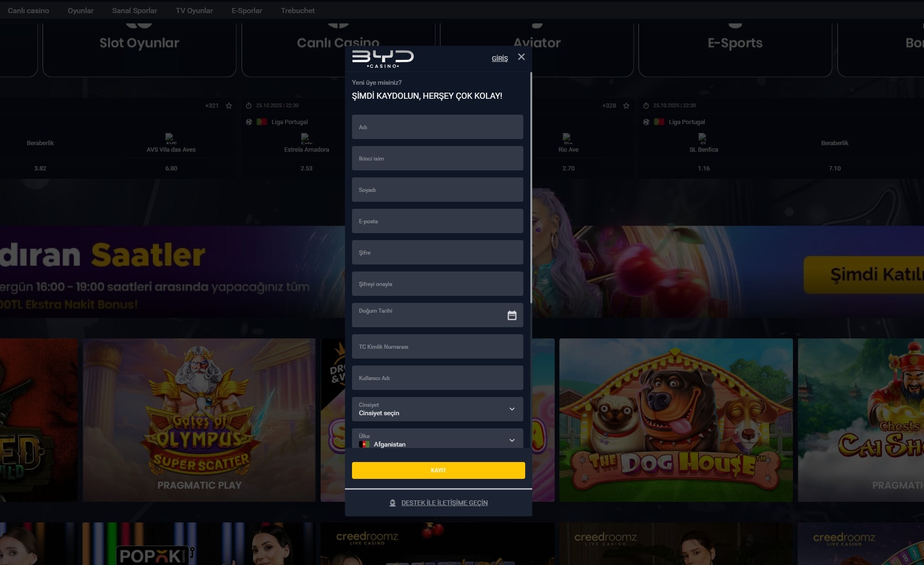This screenshot has height=565, width=924.
Task: Click the TC Kimlik Numarası input field
Action: (x=437, y=346)
